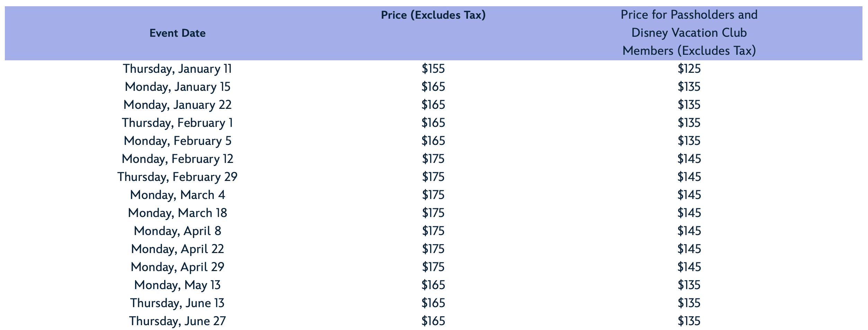
Task: Select the Thursday, June 27 date cell
Action: (177, 321)
